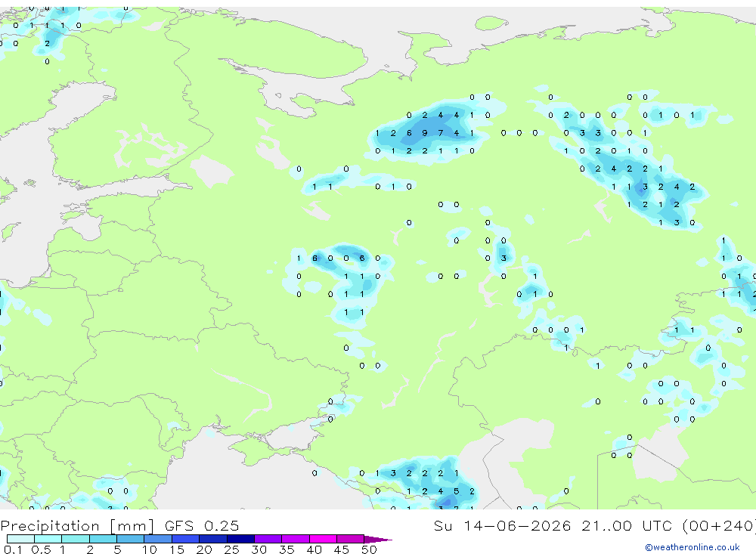Click the legend label '20'

tap(204, 549)
